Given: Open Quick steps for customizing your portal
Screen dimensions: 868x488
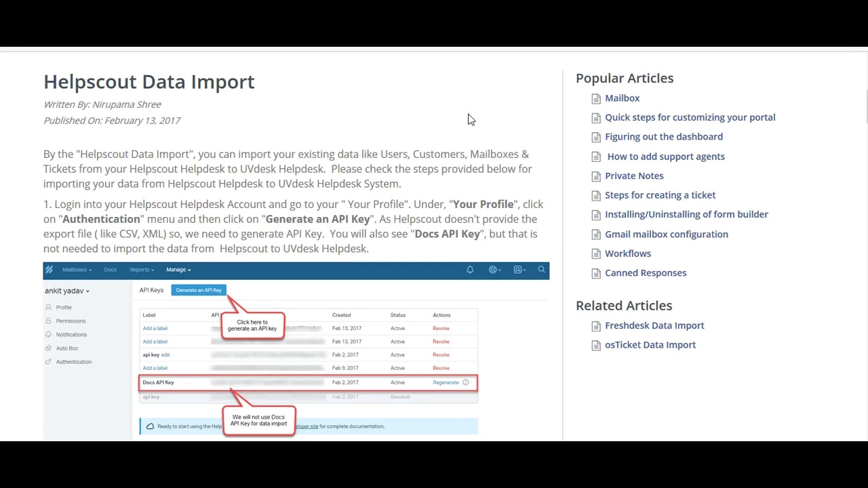Looking at the screenshot, I should (690, 117).
